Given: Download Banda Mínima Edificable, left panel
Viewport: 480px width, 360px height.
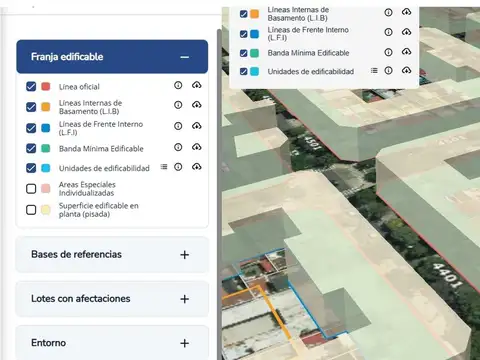Looking at the screenshot, I should 197,147.
